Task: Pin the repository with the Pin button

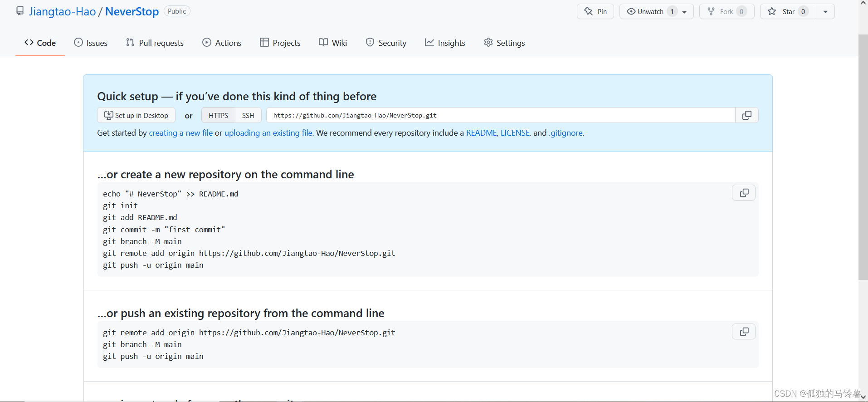Action: [x=595, y=11]
